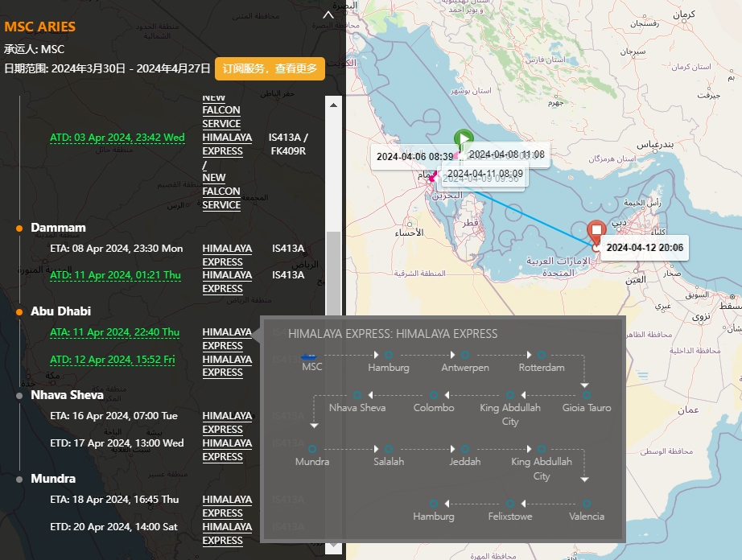Click the orange dot beside Dammam

coord(19,229)
